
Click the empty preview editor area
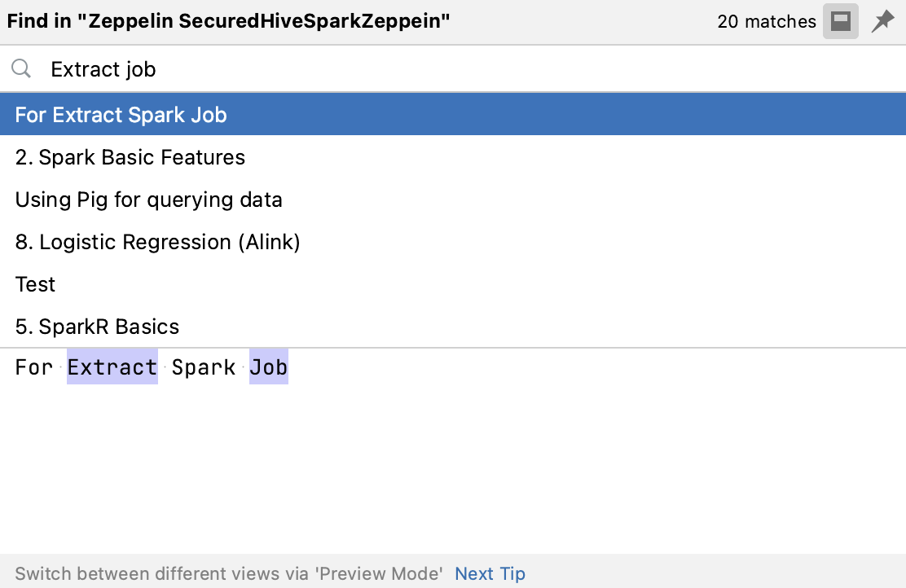pyautogui.click(x=453, y=467)
